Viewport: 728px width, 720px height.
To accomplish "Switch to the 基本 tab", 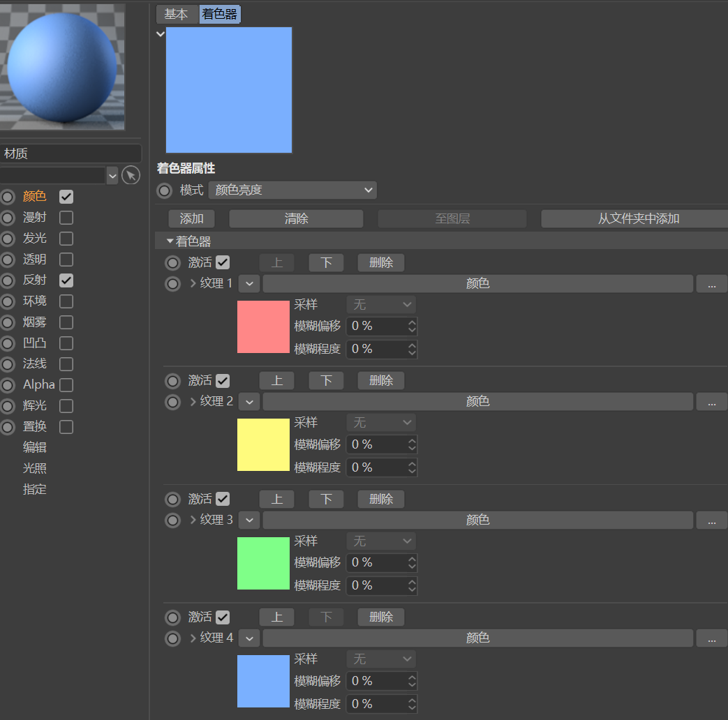I will pyautogui.click(x=177, y=15).
